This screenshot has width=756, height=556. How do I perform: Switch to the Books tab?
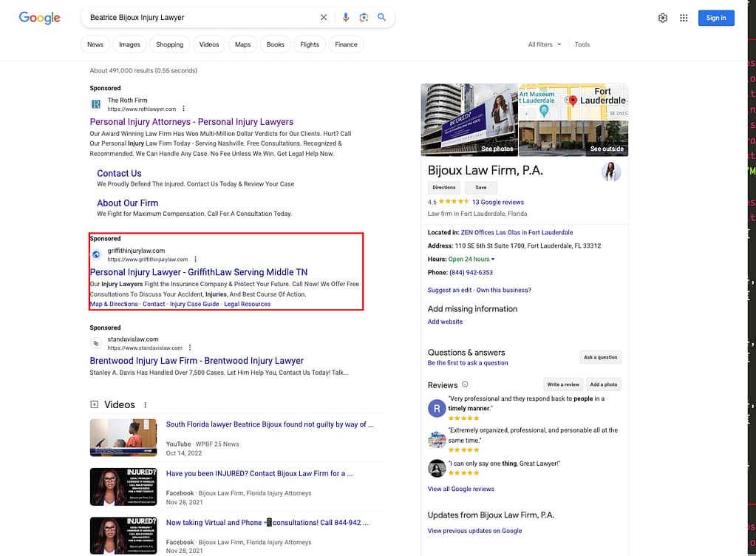(276, 44)
